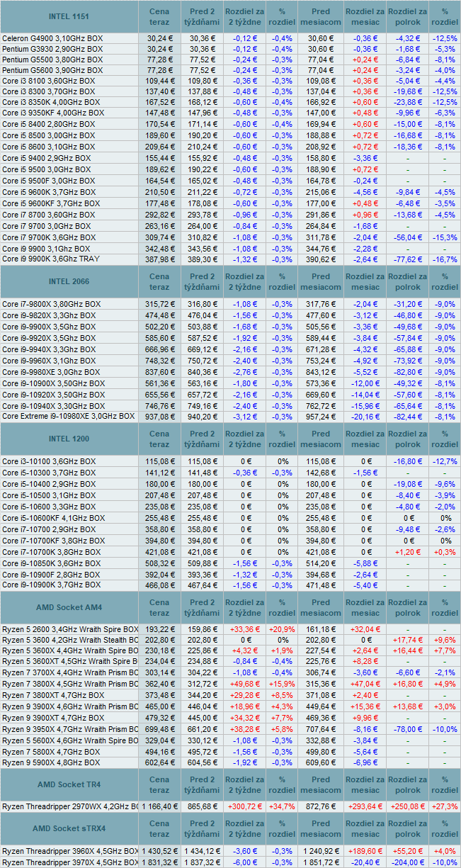The image size is (461, 868).
Task: Select Ryzen Threadripper 2970WX 4,2GHz row name
Action: (x=70, y=806)
